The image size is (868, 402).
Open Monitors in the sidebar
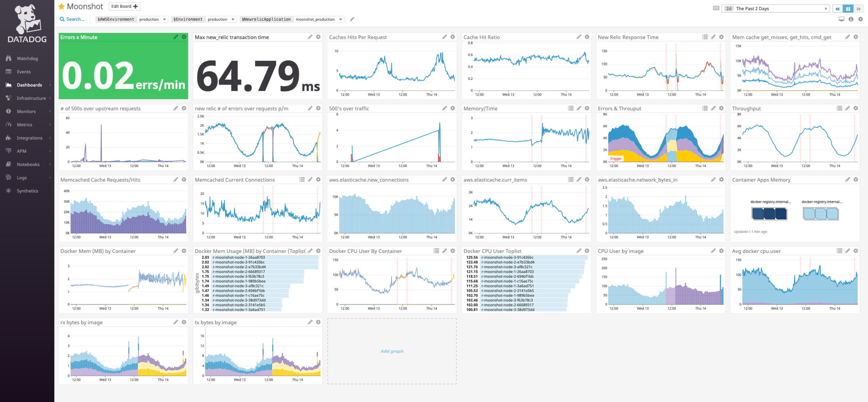click(x=26, y=111)
